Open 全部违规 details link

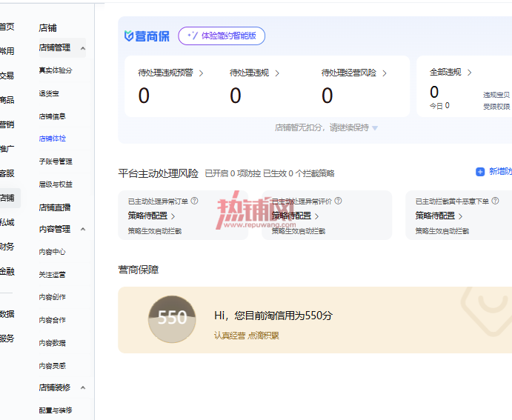click(451, 72)
